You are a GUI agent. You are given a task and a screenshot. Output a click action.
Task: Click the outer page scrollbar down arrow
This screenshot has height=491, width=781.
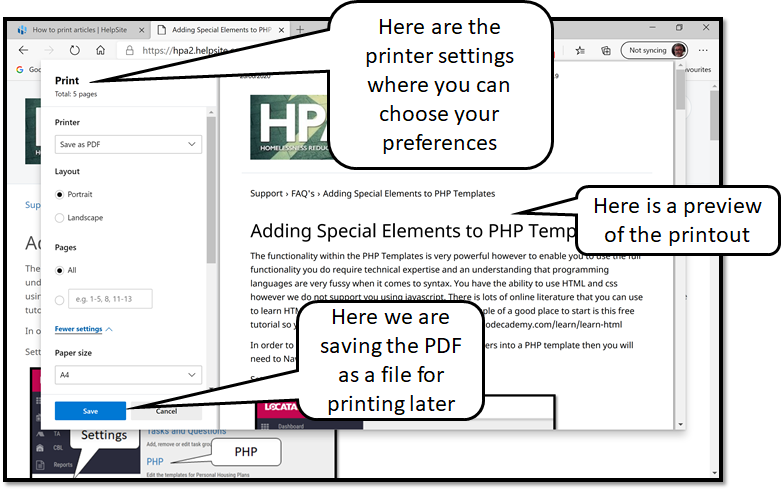(714, 473)
